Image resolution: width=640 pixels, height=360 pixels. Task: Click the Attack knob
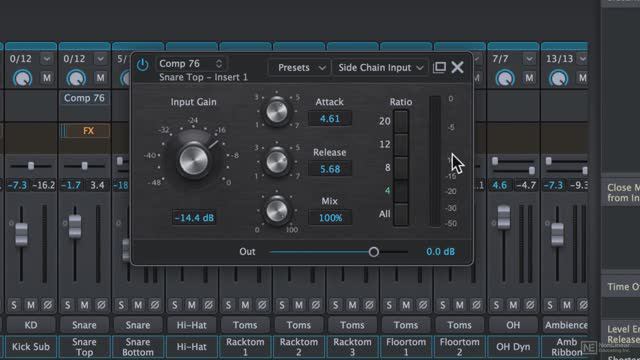pos(277,111)
